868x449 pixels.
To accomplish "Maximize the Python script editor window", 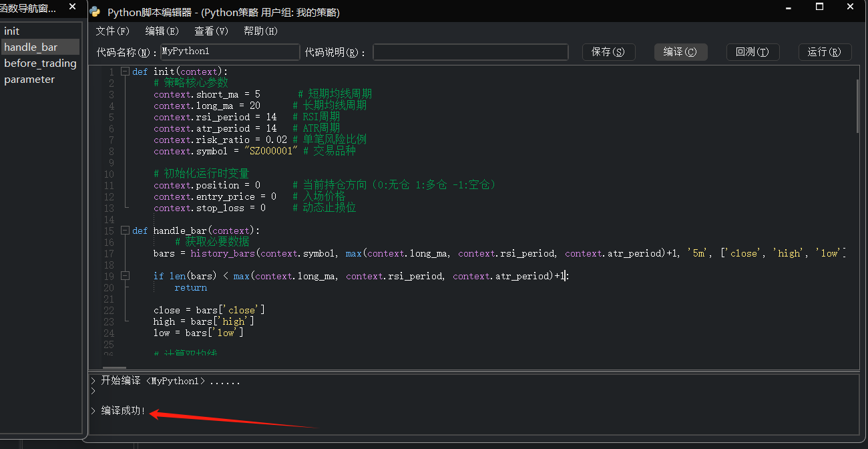I will pyautogui.click(x=819, y=7).
